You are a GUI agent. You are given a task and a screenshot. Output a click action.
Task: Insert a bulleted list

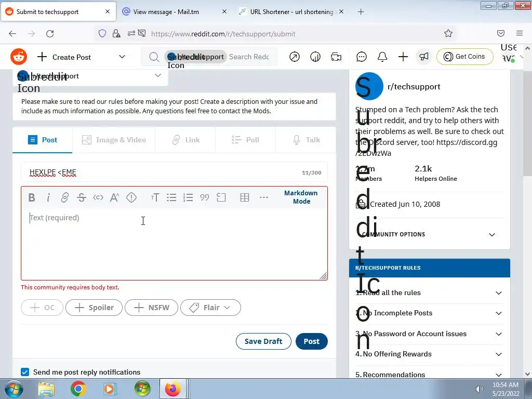pyautogui.click(x=171, y=197)
